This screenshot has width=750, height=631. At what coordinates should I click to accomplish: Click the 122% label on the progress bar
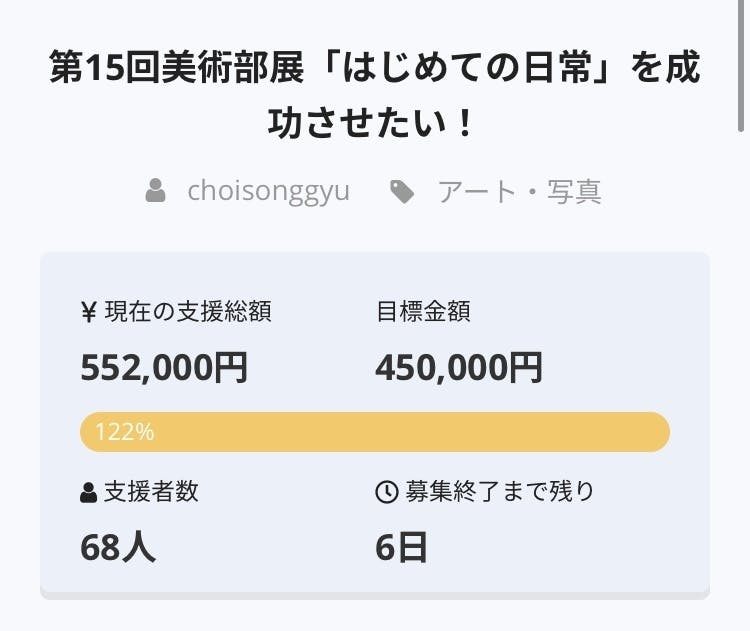click(124, 432)
